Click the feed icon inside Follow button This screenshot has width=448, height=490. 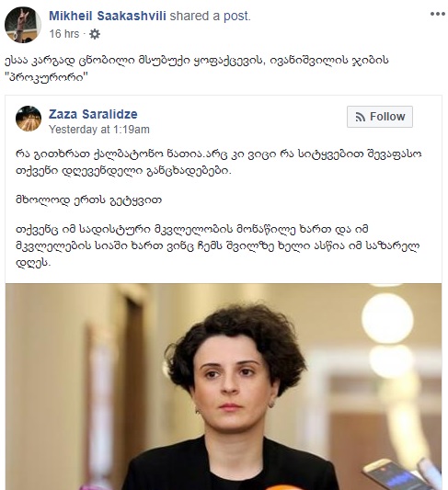pyautogui.click(x=361, y=117)
